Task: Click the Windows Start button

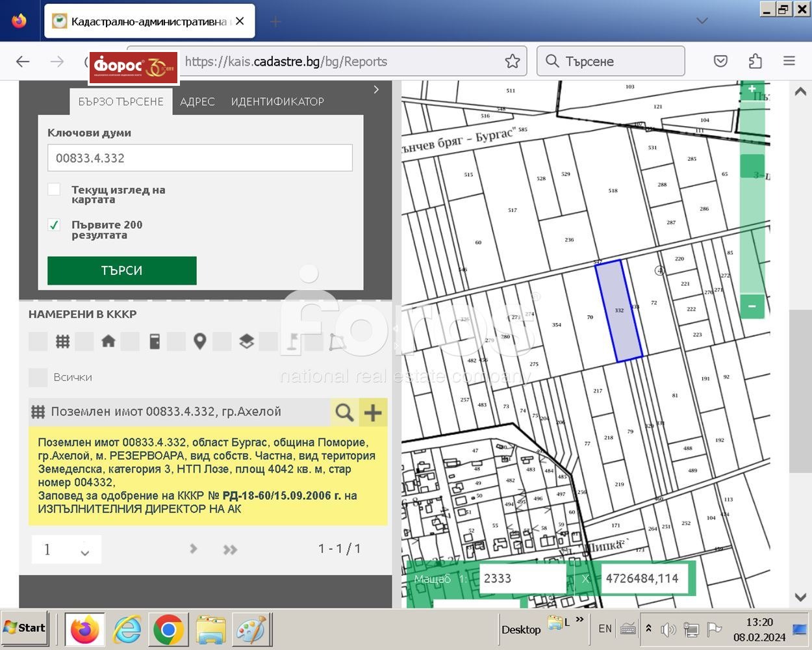Action: pyautogui.click(x=25, y=628)
